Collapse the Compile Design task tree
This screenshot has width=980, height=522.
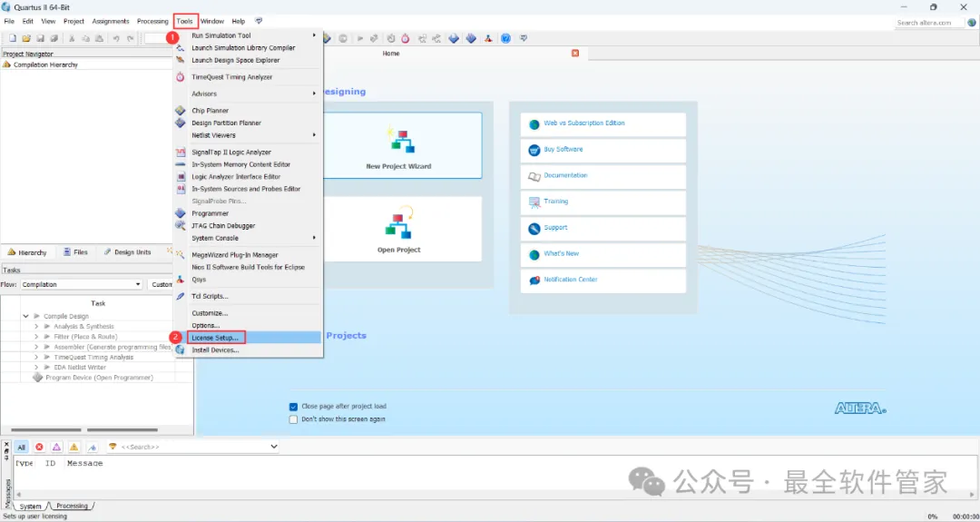(25, 316)
